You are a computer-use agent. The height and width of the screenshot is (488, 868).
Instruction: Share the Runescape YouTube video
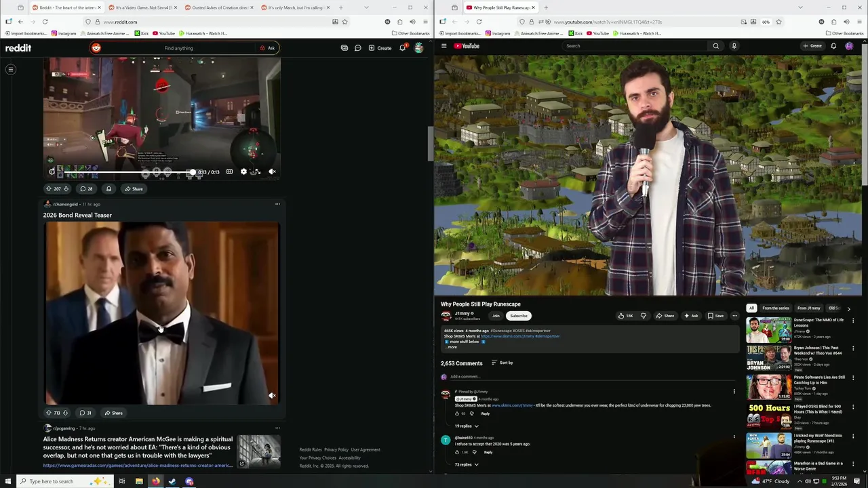(665, 316)
